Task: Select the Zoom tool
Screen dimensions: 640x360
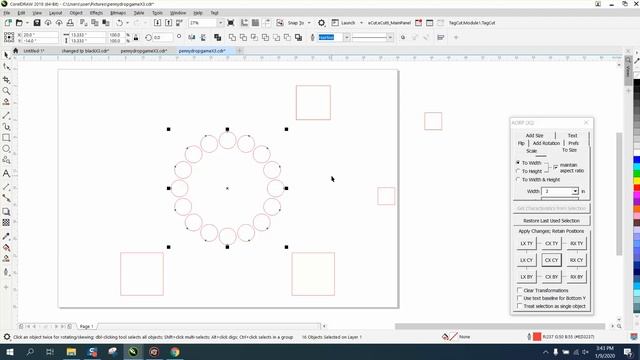Action: tap(6, 91)
